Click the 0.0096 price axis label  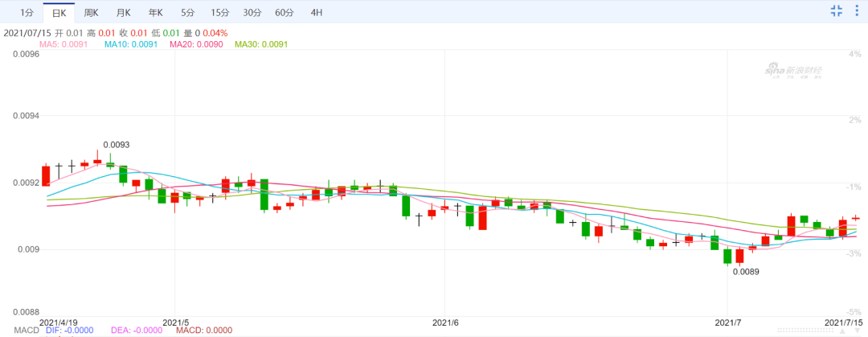[x=26, y=55]
